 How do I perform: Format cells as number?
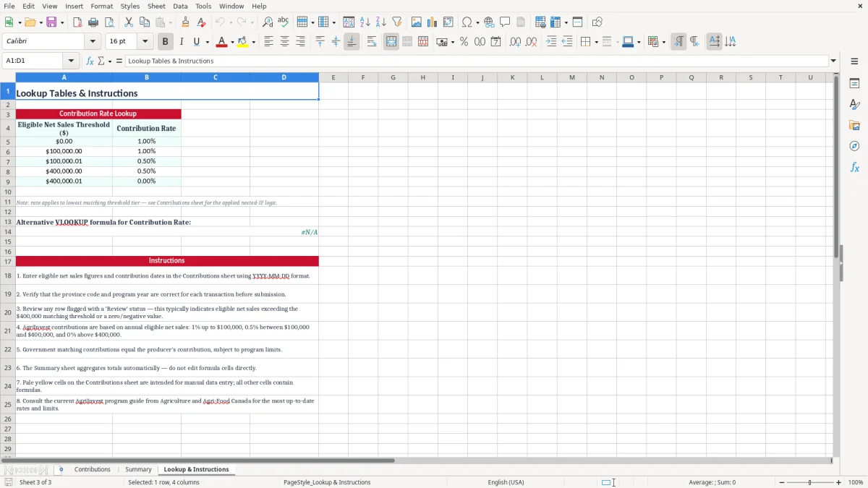(480, 42)
